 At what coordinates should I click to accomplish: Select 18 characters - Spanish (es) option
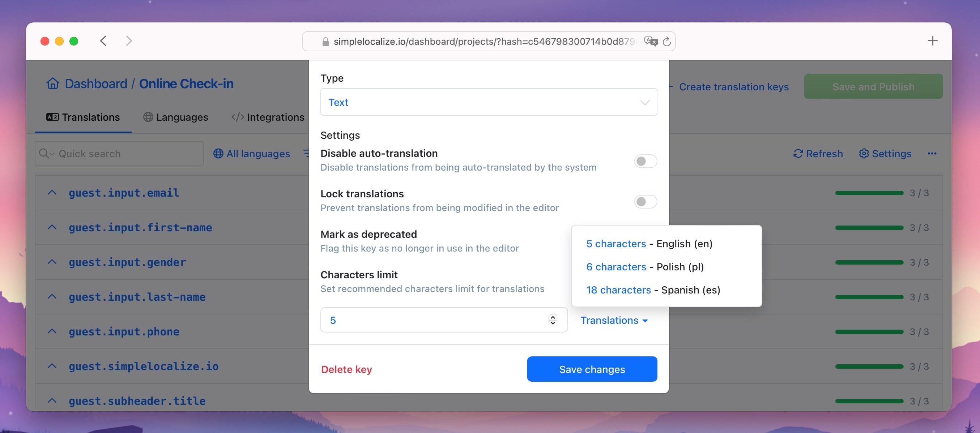[x=653, y=290]
